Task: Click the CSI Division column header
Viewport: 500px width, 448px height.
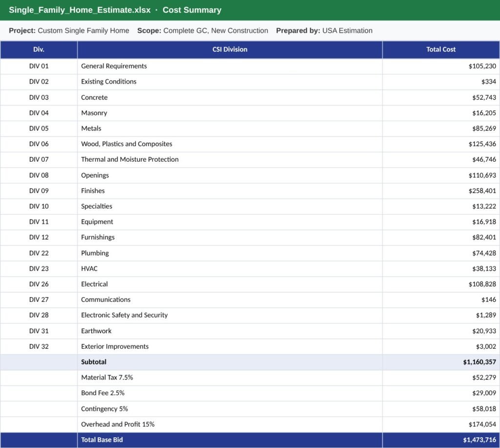Action: tap(229, 49)
